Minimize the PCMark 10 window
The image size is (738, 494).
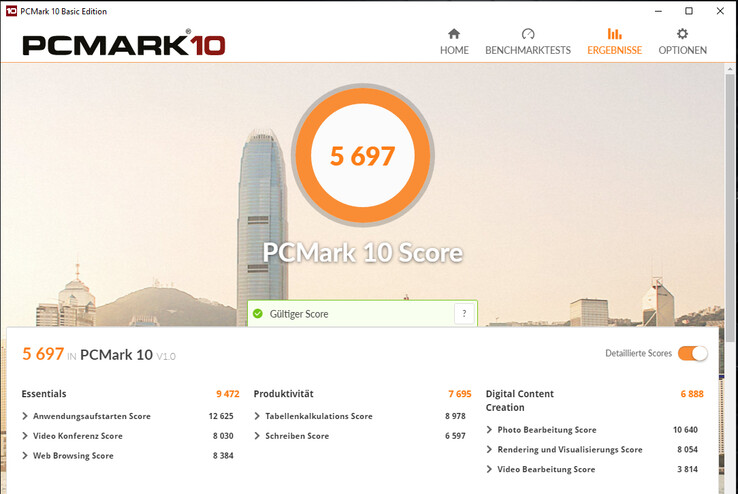click(658, 11)
